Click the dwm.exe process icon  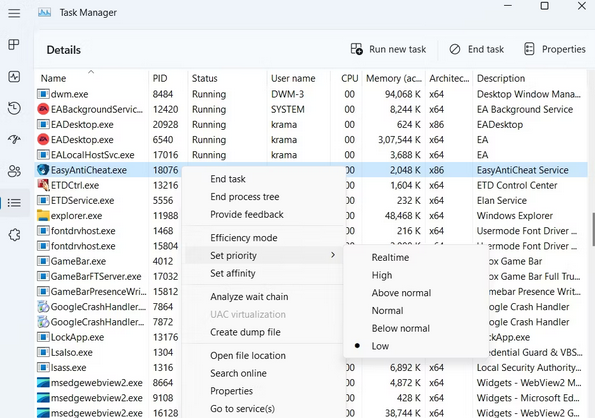[x=43, y=94]
